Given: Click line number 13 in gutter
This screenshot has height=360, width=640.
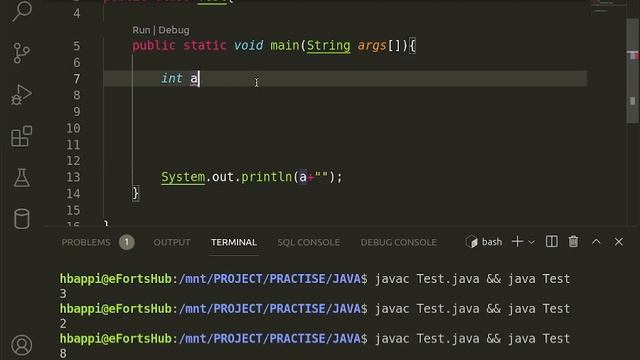Looking at the screenshot, I should [73, 177].
